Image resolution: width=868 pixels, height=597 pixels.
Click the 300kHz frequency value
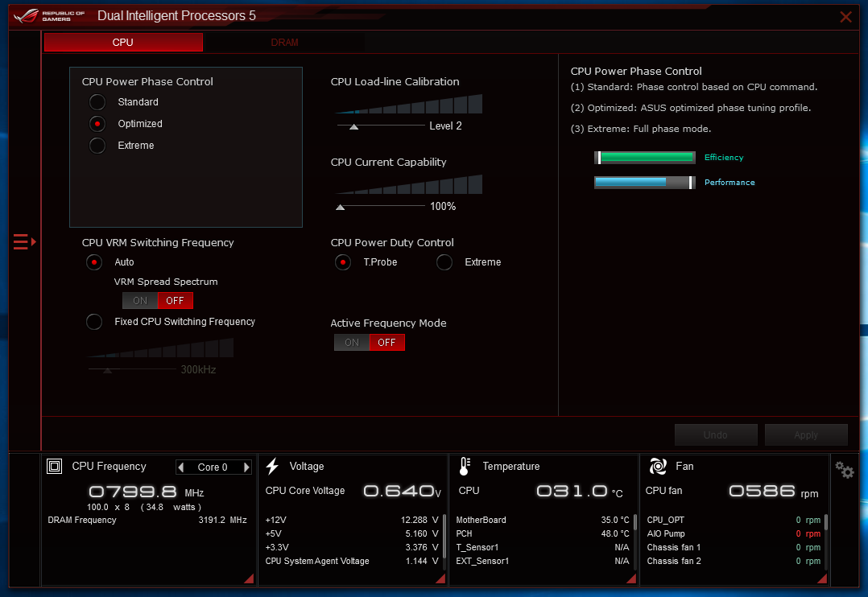198,369
